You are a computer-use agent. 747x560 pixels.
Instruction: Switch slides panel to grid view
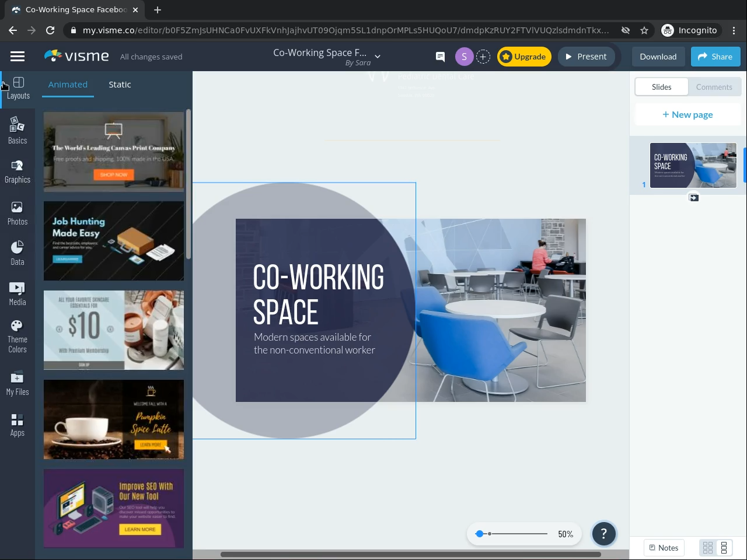click(x=708, y=548)
